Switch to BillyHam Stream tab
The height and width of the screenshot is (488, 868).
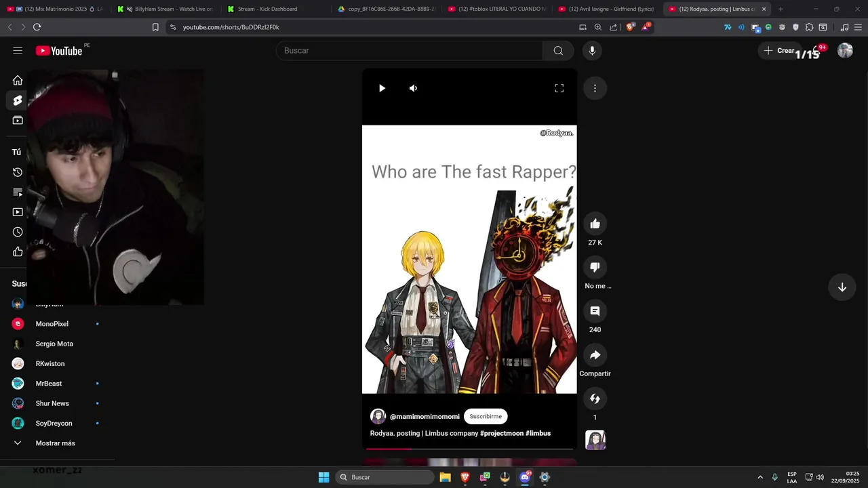165,9
